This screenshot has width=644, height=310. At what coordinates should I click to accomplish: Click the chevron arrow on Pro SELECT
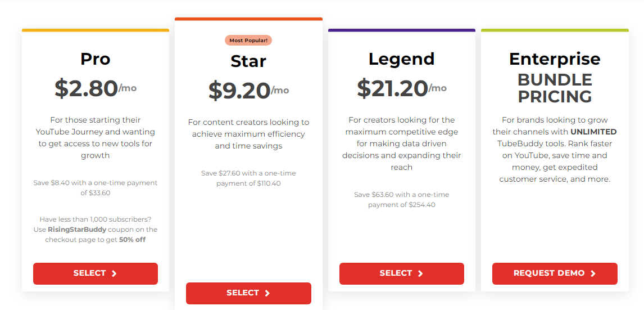click(x=115, y=274)
